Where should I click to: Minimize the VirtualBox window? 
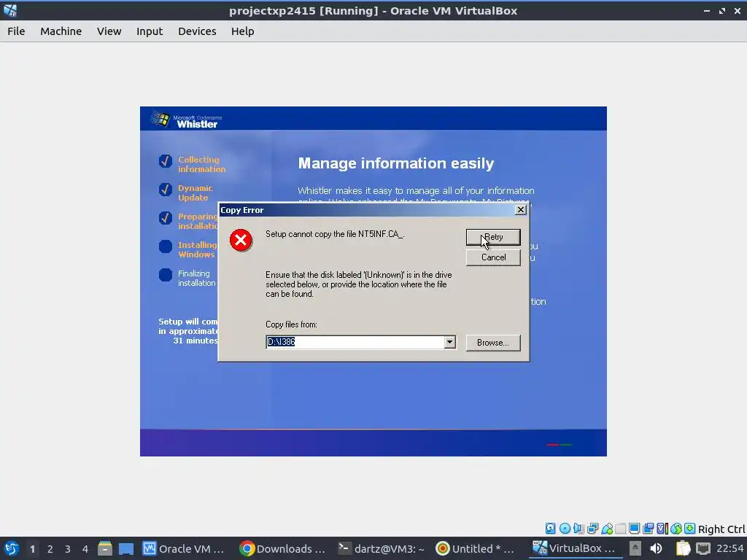pos(706,10)
